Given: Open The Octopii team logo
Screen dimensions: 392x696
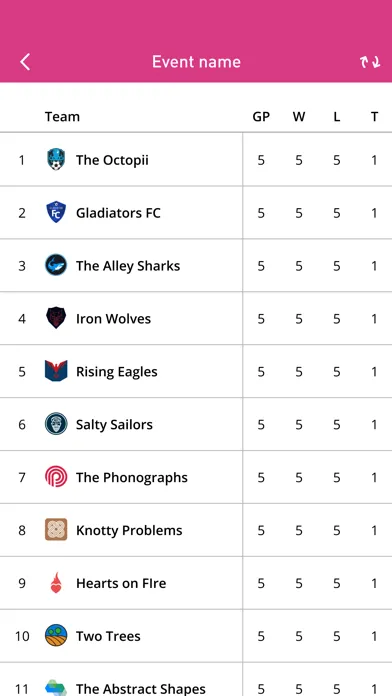Looking at the screenshot, I should 56,160.
